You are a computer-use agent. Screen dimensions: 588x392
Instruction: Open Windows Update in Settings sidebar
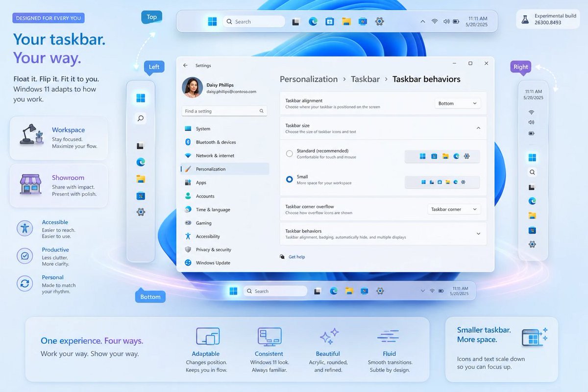coord(225,263)
